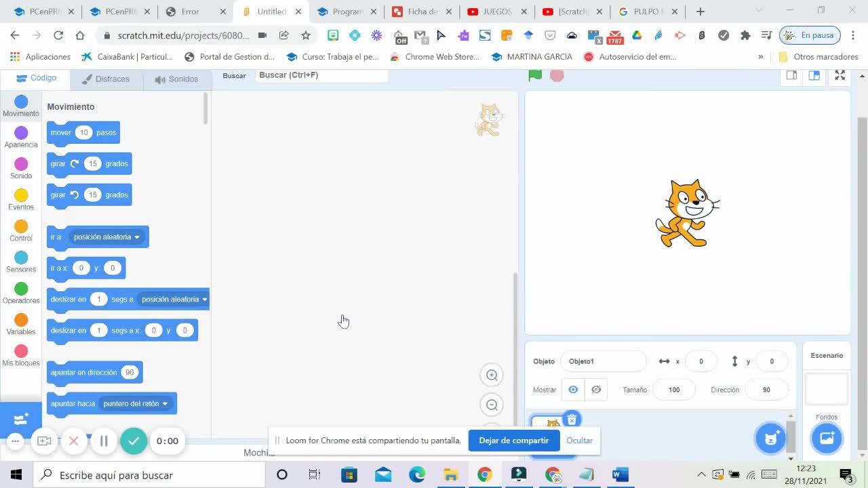This screenshot has height=488, width=868.
Task: Enter fullscreen stage mode
Action: 840,75
